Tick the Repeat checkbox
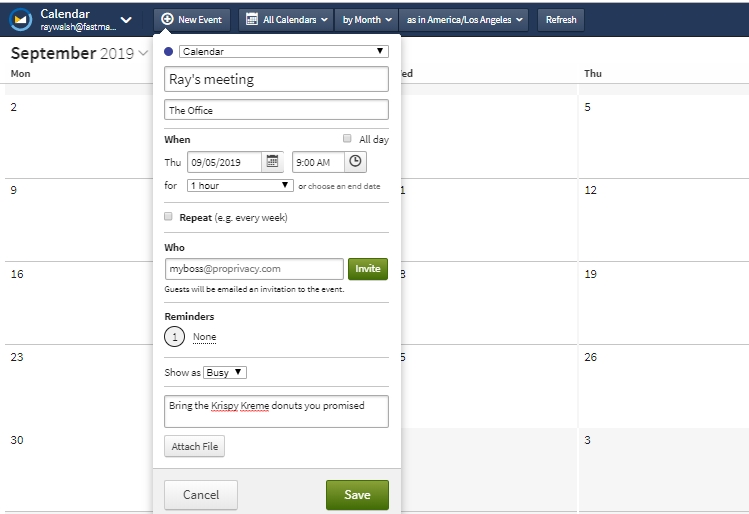The height and width of the screenshot is (514, 749). tap(168, 216)
